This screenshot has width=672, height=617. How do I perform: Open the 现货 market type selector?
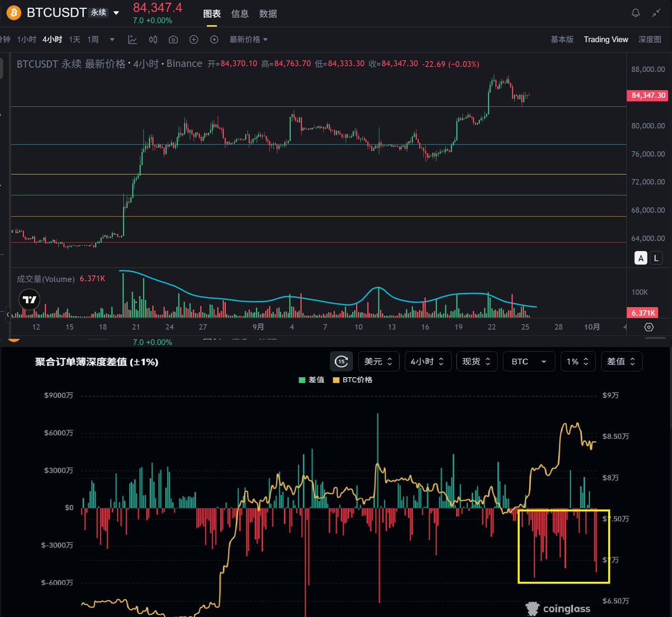477,362
